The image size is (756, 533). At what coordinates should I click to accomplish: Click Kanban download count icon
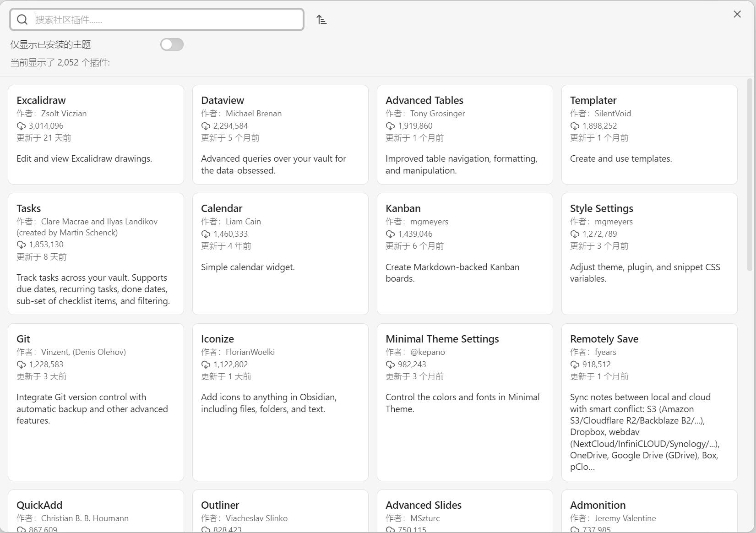[x=390, y=234]
